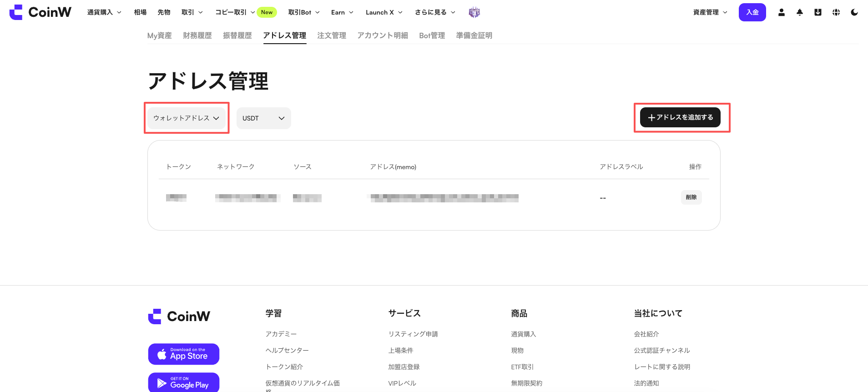Click Get it on Google Play badge

tap(184, 382)
